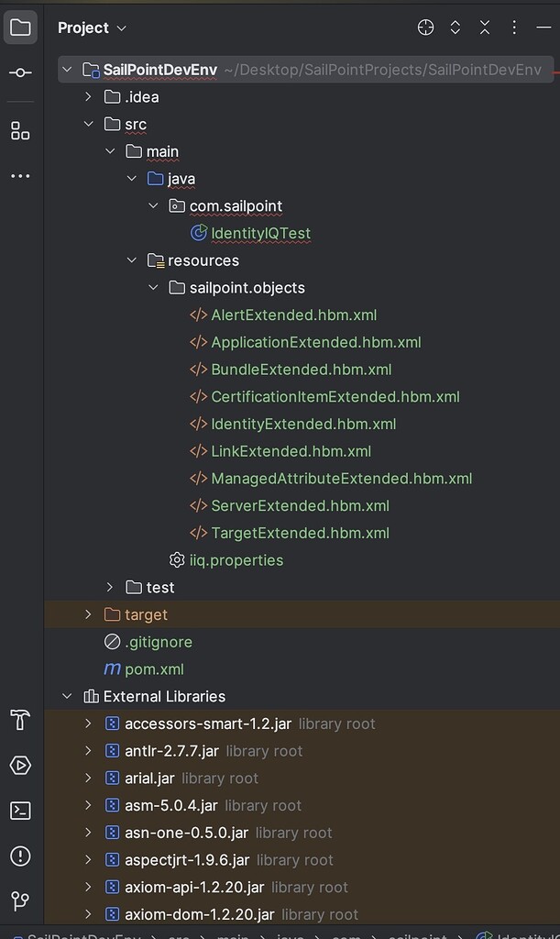This screenshot has height=939, width=560.
Task: Open the Services tool window icon
Action: point(20,766)
